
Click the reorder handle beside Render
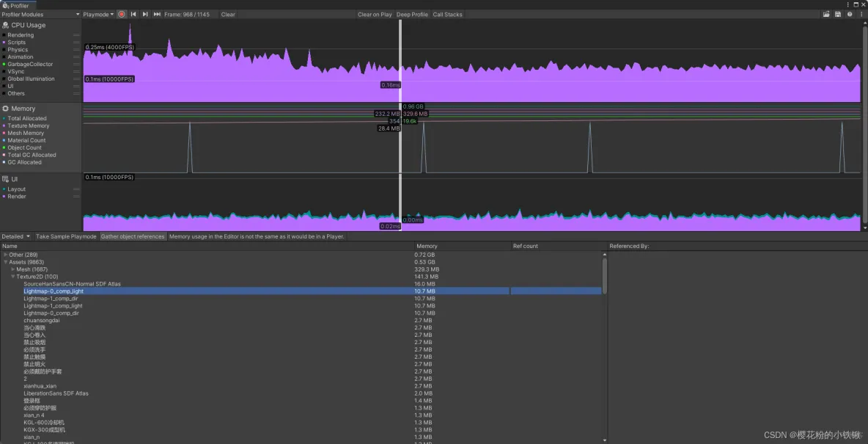[76, 196]
